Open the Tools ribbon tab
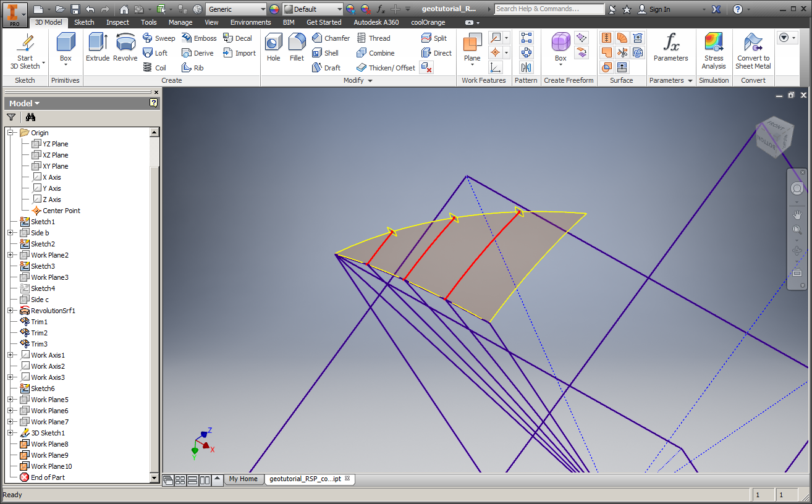Screen dimensions: 812x504 coord(149,22)
